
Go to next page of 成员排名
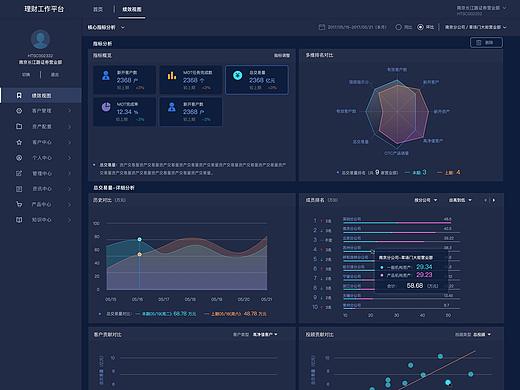coord(494,200)
